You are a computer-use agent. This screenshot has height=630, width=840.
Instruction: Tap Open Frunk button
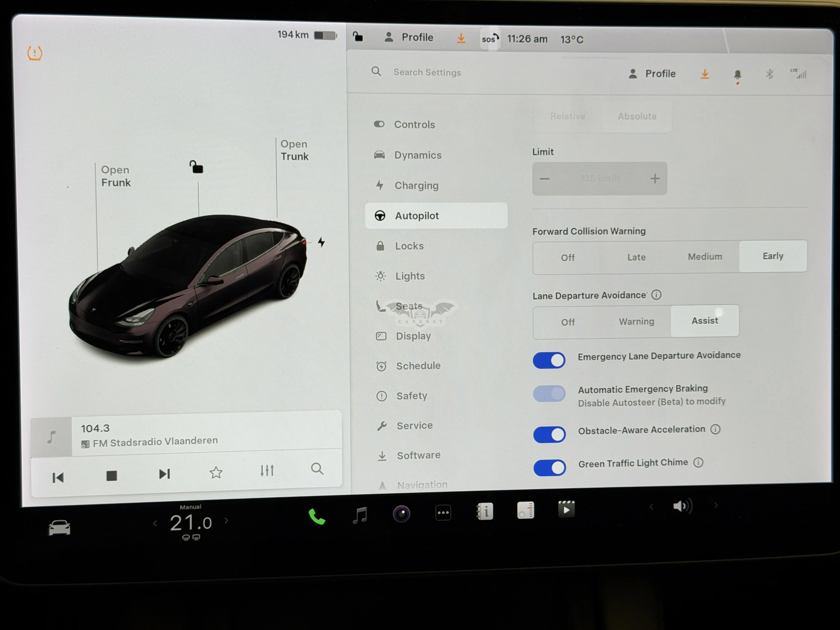tap(116, 176)
